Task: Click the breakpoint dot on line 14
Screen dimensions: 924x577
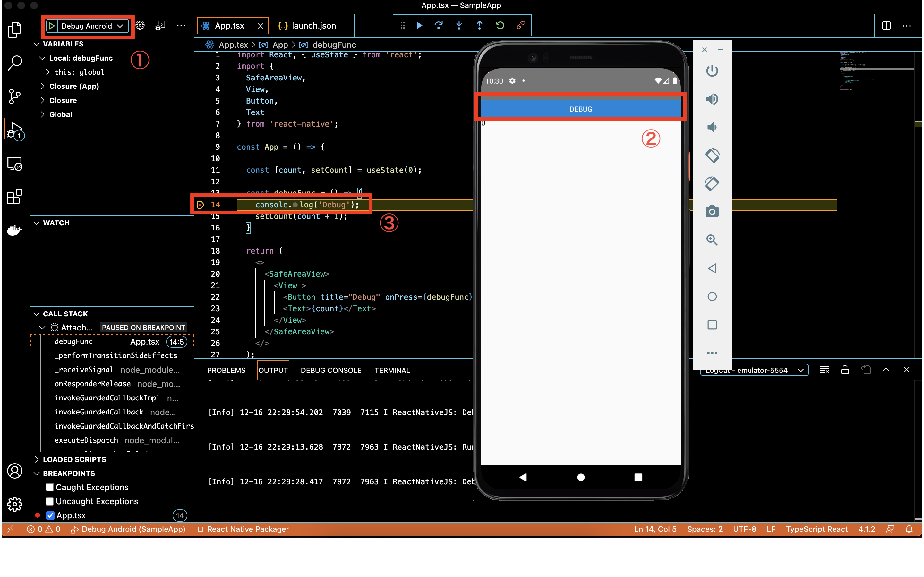Action: click(201, 205)
